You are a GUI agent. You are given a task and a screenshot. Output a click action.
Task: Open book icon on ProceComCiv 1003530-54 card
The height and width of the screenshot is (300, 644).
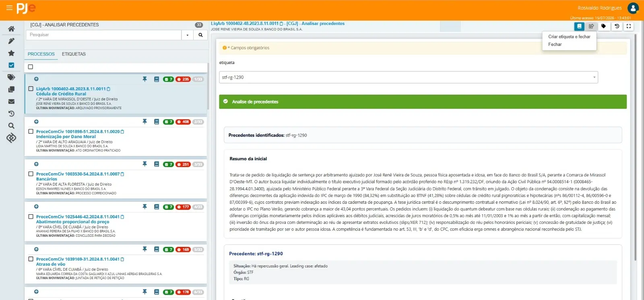[157, 164]
